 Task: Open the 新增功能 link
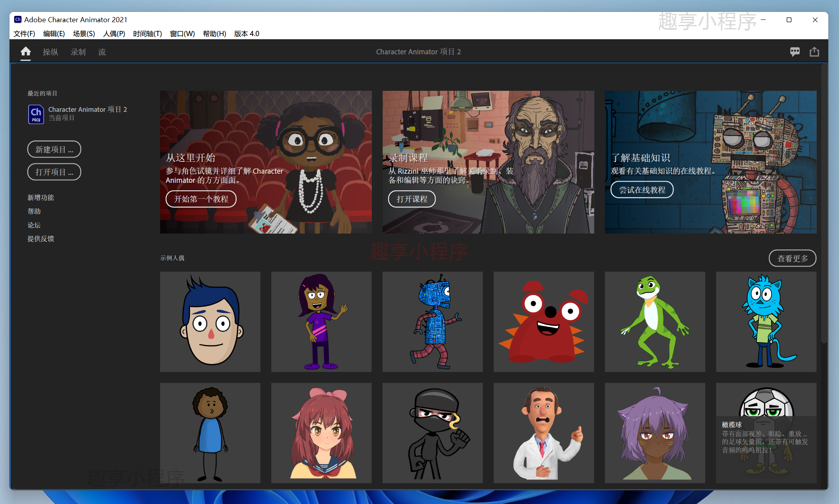coord(40,197)
